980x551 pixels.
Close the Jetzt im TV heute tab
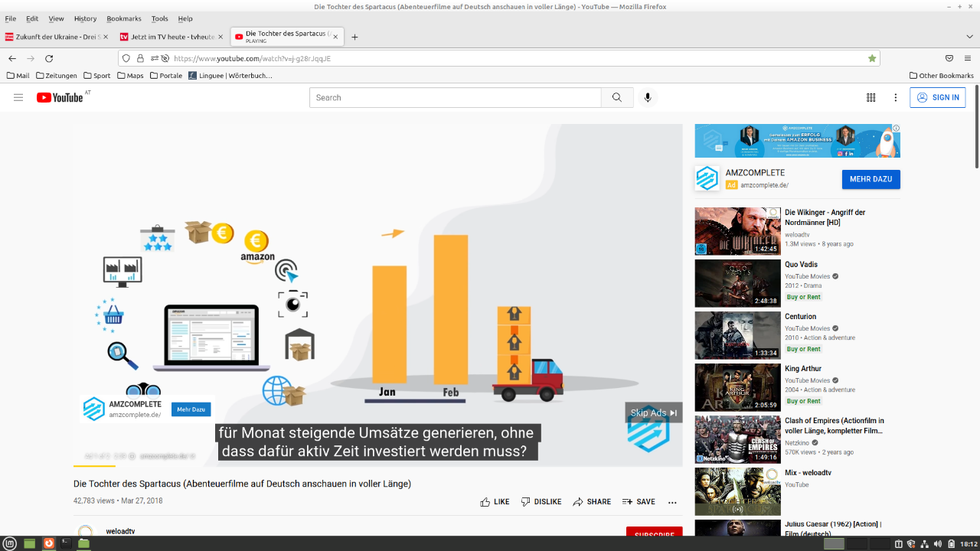220,37
